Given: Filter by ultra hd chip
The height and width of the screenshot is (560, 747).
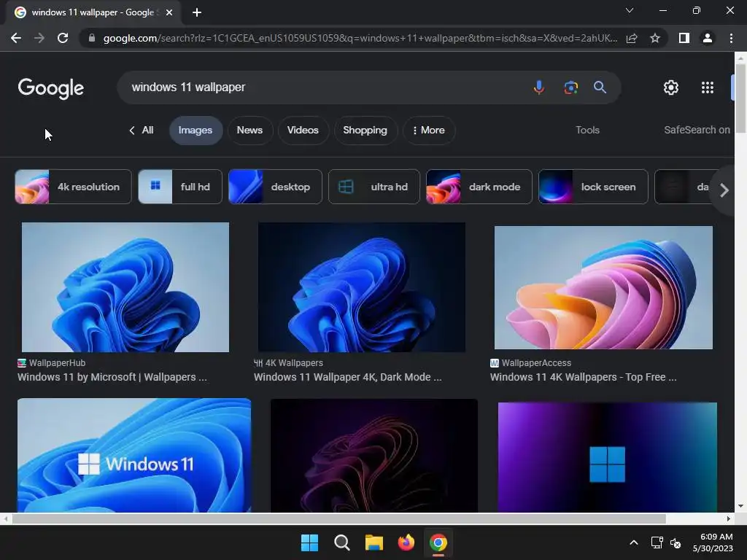Looking at the screenshot, I should (x=374, y=187).
